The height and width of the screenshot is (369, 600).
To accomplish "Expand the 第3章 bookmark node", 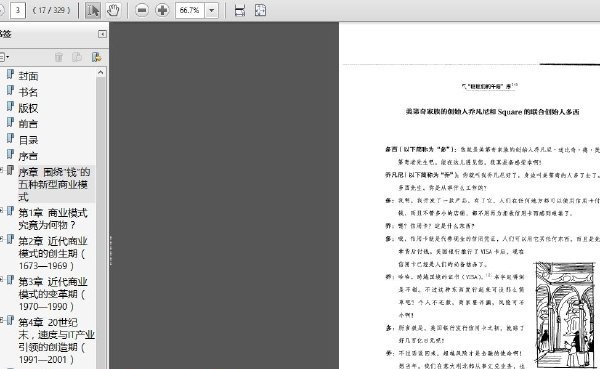I will pyautogui.click(x=2, y=279).
